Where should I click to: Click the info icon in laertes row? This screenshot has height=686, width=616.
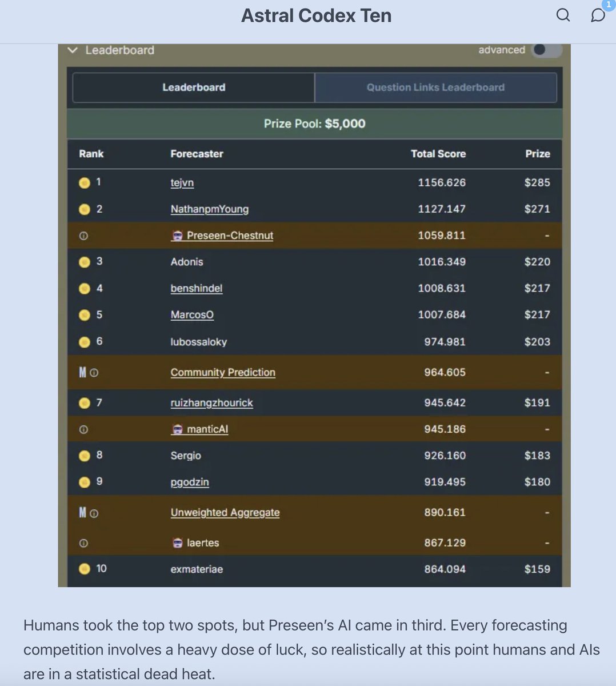click(83, 543)
